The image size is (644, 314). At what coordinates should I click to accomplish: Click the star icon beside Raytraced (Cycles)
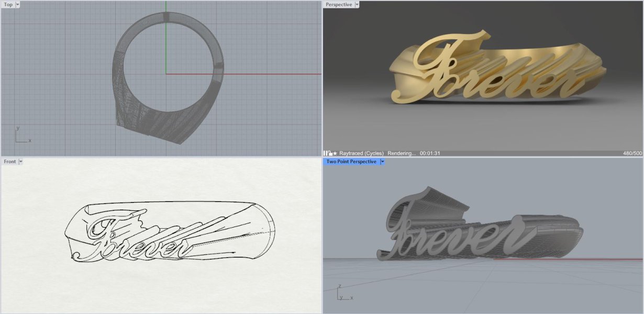point(335,153)
